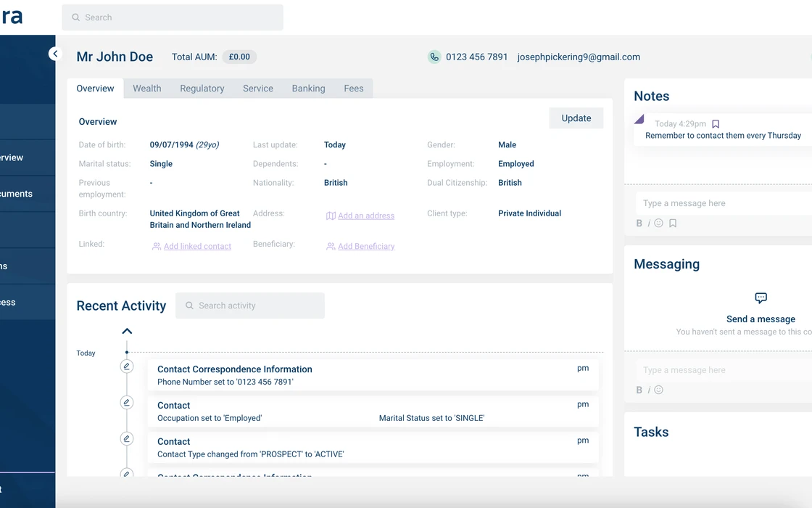
Task: Click the Messaging message input box
Action: click(724, 370)
